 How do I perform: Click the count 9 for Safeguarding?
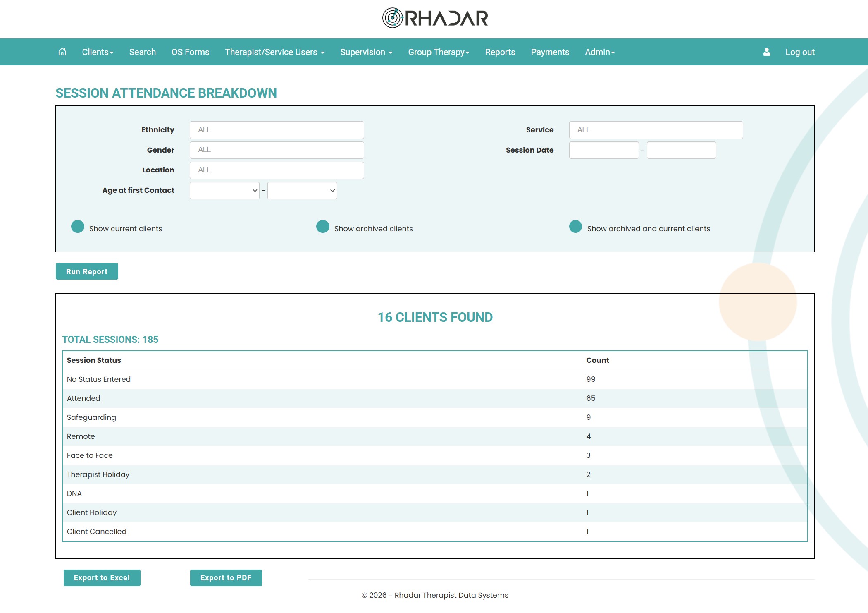click(x=589, y=417)
